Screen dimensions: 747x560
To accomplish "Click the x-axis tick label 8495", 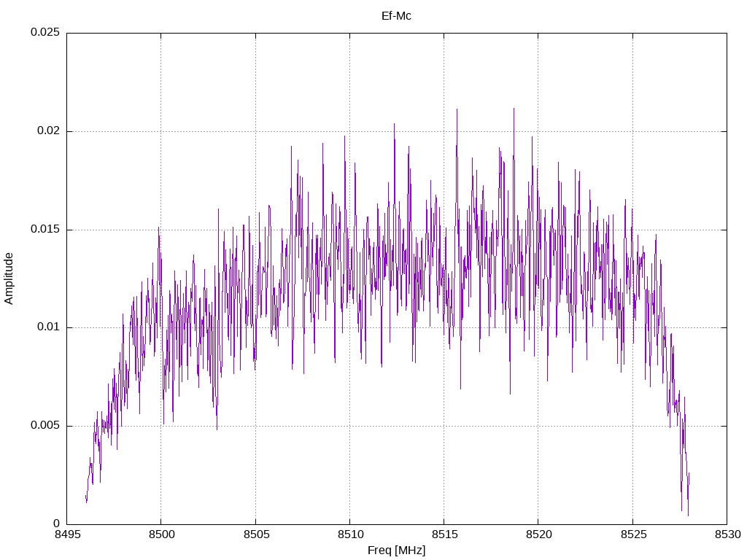I will coord(67,534).
